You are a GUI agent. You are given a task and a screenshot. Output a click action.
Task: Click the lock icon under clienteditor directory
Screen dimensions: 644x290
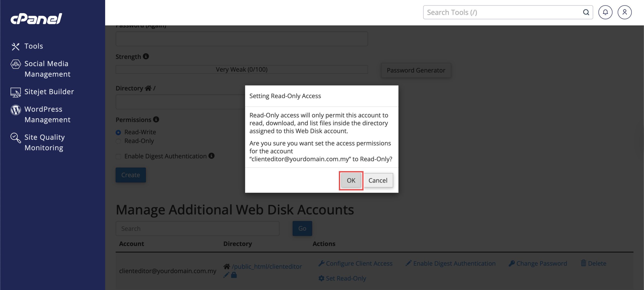234,275
